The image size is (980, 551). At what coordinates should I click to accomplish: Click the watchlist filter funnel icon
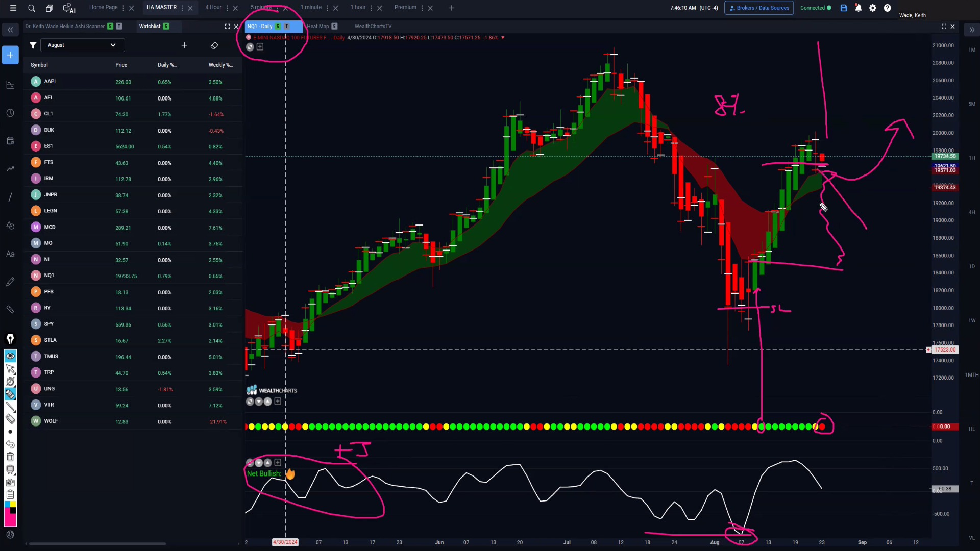pyautogui.click(x=33, y=45)
